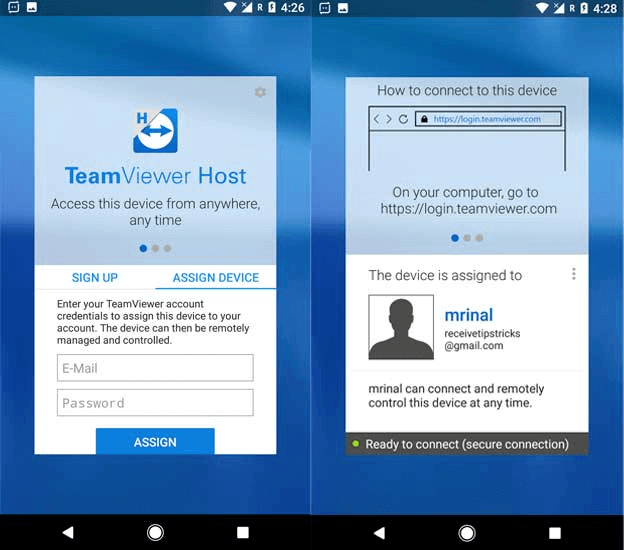Tap the cell signal icon on left phone
The width and height of the screenshot is (624, 550).
click(247, 7)
